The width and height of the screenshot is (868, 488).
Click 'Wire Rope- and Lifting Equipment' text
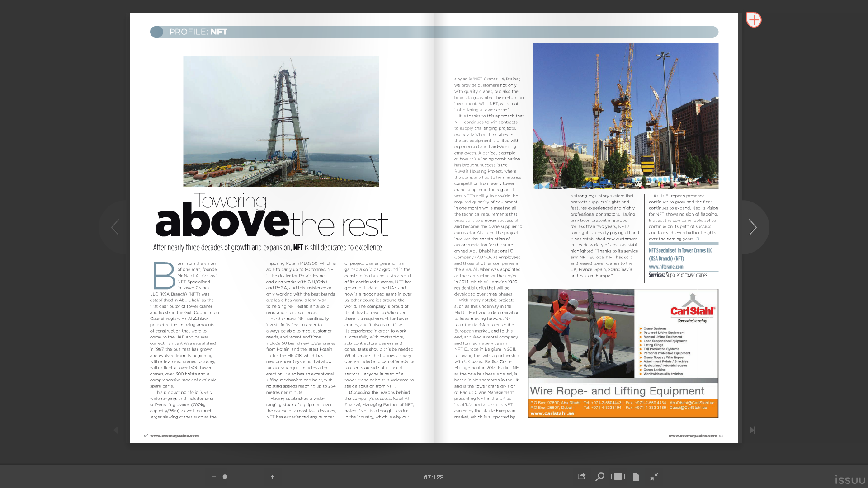617,391
